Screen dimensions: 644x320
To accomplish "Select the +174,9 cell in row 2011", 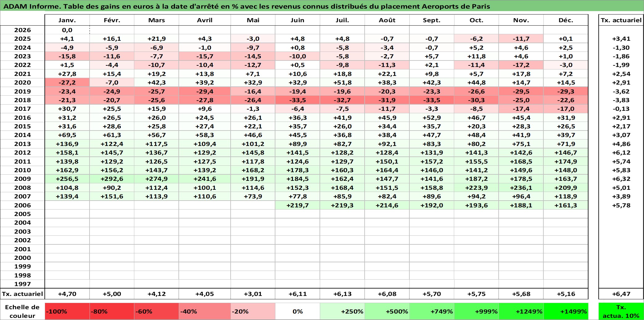I will [x=566, y=161].
